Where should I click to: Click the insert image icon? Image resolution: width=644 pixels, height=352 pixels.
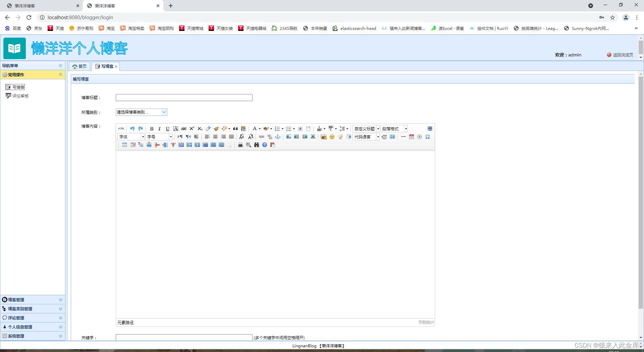[x=324, y=137]
